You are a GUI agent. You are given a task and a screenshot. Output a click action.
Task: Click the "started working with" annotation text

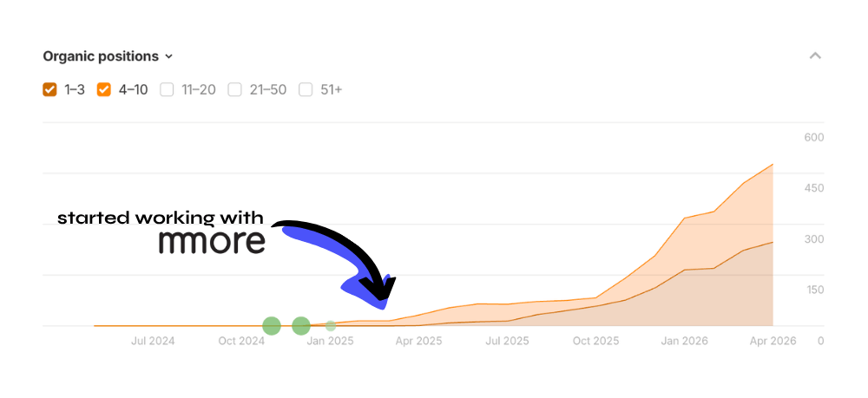161,218
